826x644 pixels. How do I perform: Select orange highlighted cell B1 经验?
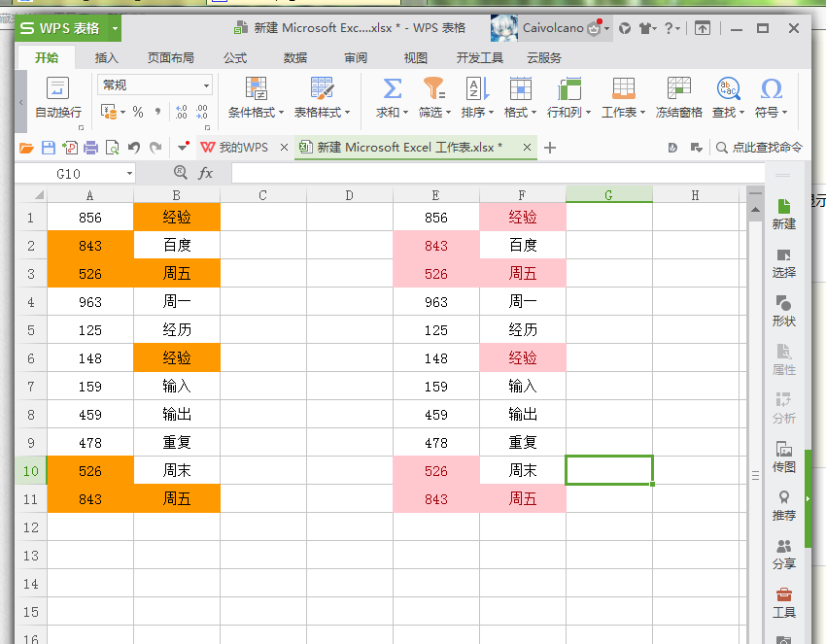[x=177, y=217]
